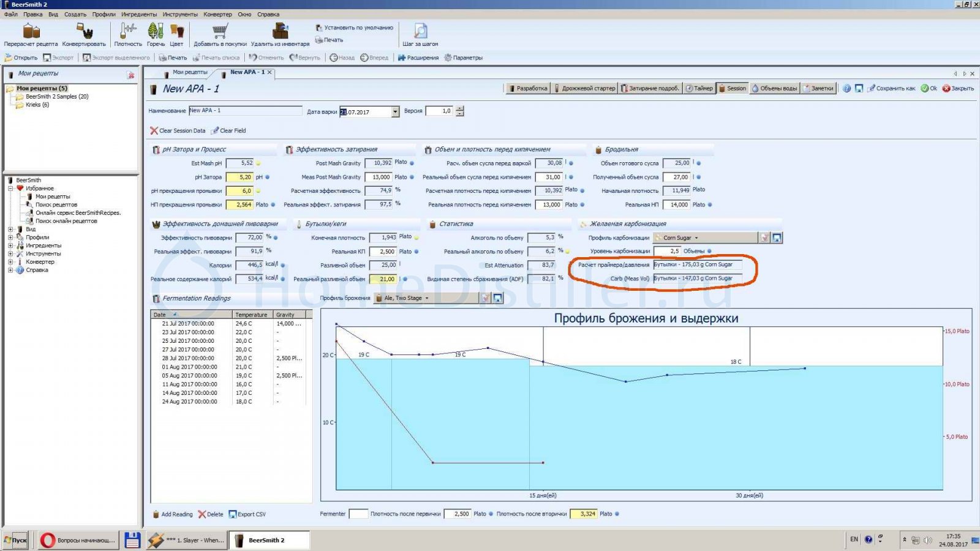This screenshot has height=551, width=980.
Task: Collapse the Избранное tree node
Action: pyautogui.click(x=10, y=189)
